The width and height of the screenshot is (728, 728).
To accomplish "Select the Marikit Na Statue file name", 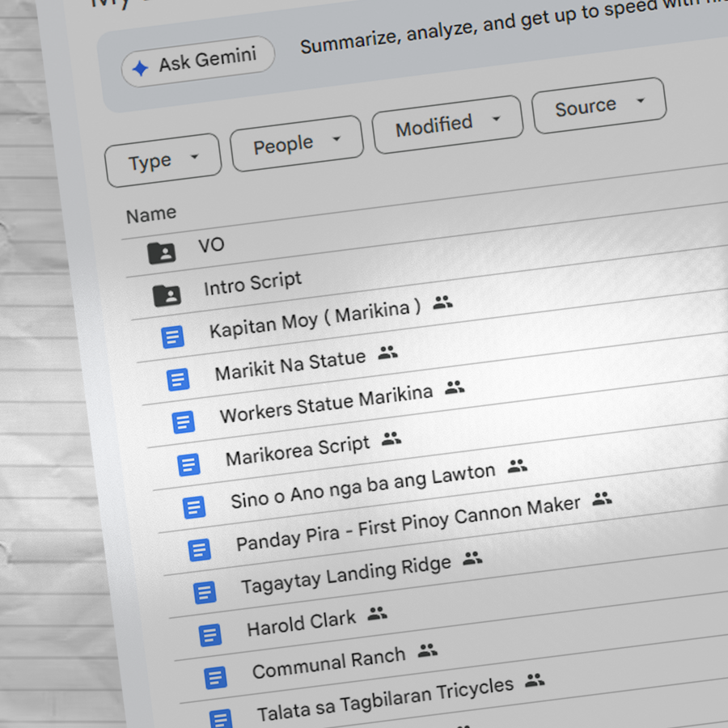I will (290, 366).
